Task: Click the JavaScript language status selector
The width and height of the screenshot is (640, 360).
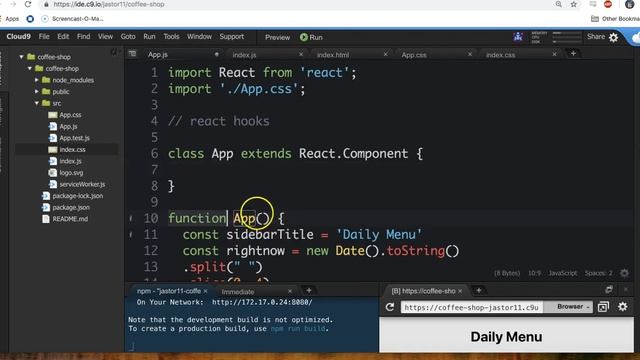Action: pos(562,273)
